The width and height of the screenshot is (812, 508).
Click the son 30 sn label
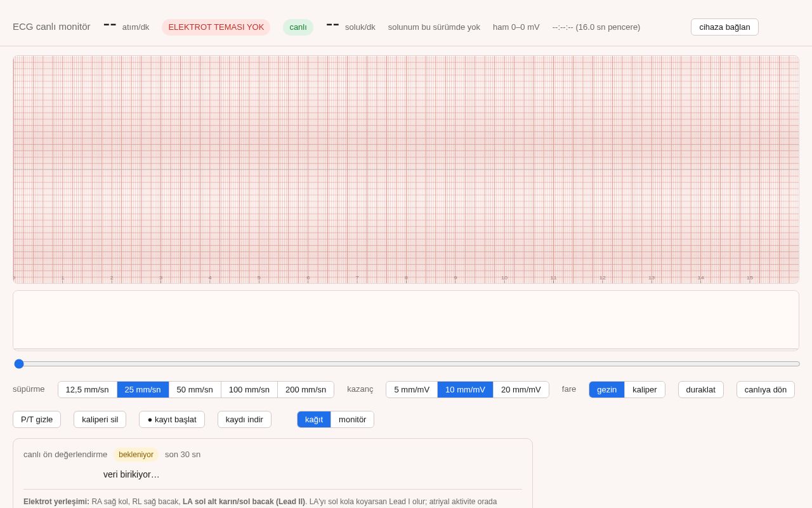(x=183, y=454)
